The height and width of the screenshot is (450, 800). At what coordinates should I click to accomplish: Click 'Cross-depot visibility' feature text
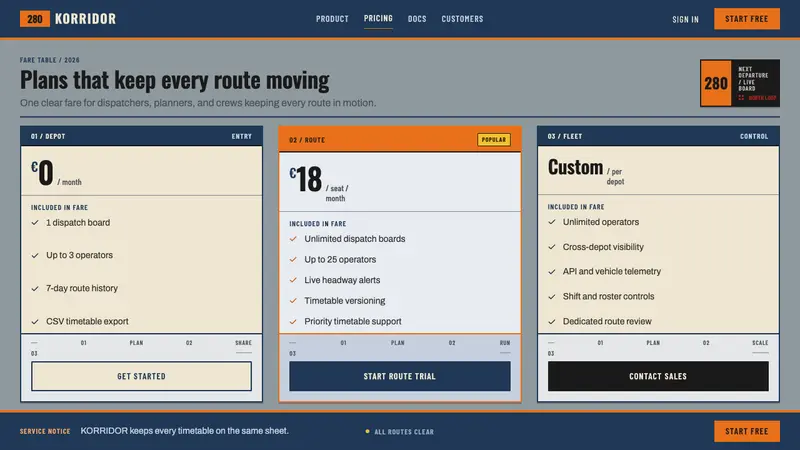click(603, 247)
